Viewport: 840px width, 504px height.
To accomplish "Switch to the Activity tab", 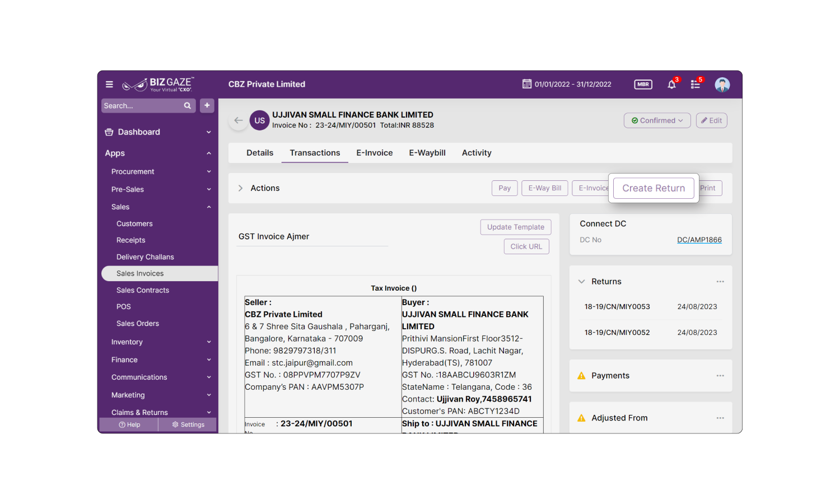I will coord(477,153).
